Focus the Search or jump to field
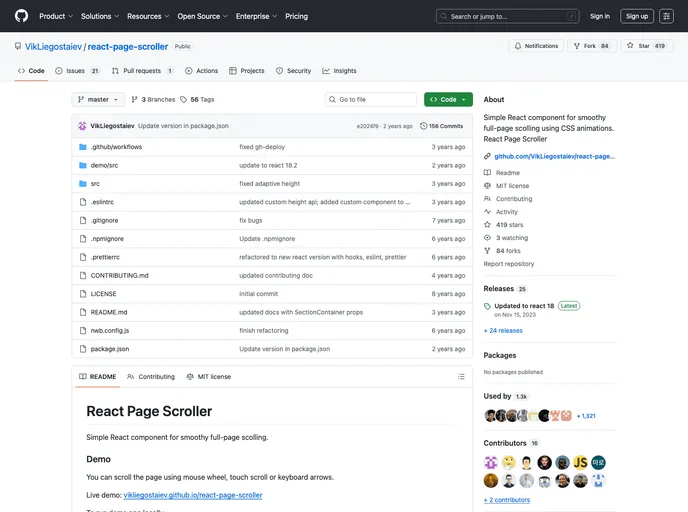The image size is (688, 512). (x=508, y=16)
